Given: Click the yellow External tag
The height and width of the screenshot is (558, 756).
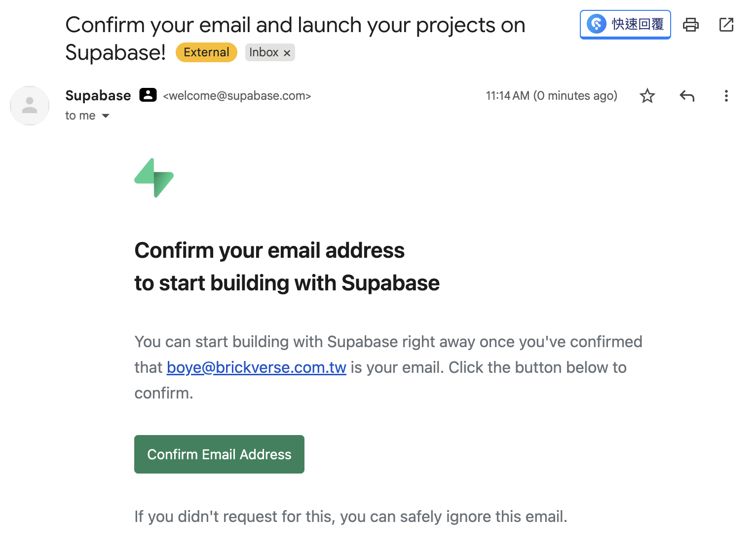Looking at the screenshot, I should (x=206, y=52).
